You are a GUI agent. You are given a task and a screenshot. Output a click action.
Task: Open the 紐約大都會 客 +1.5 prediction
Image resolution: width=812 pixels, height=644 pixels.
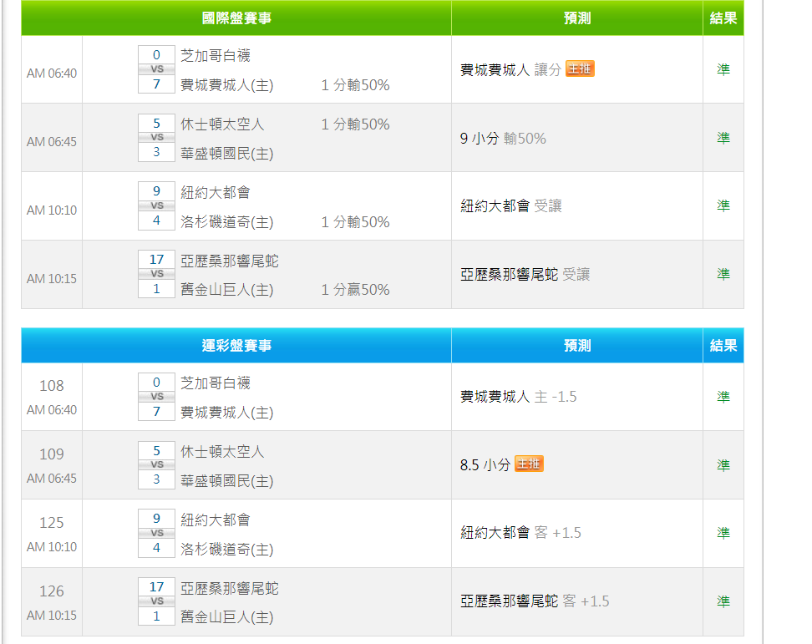[520, 533]
